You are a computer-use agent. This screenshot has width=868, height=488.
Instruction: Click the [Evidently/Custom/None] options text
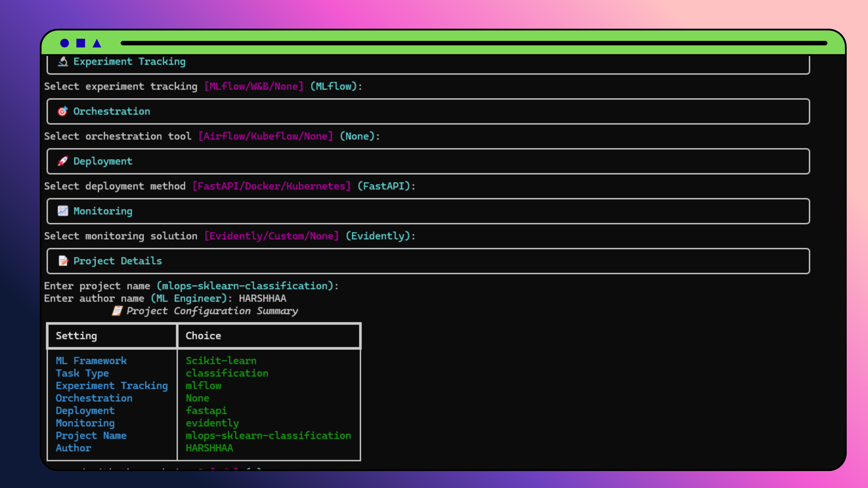click(x=271, y=236)
